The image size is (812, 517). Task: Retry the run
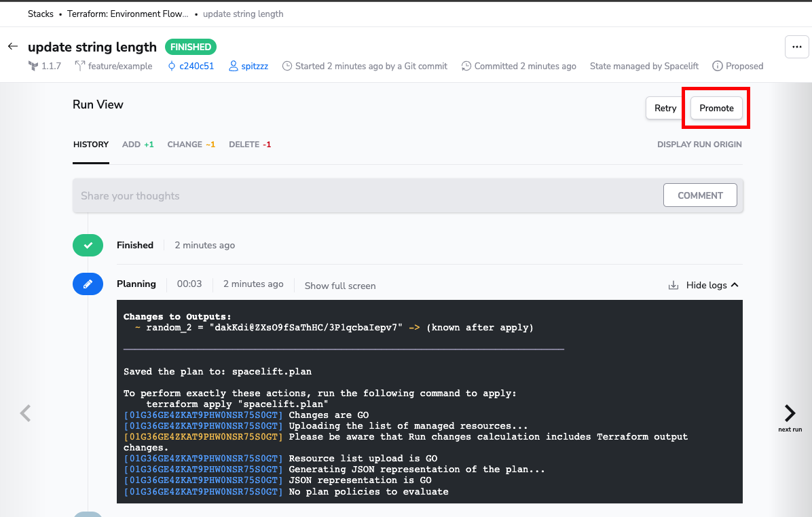pyautogui.click(x=665, y=108)
